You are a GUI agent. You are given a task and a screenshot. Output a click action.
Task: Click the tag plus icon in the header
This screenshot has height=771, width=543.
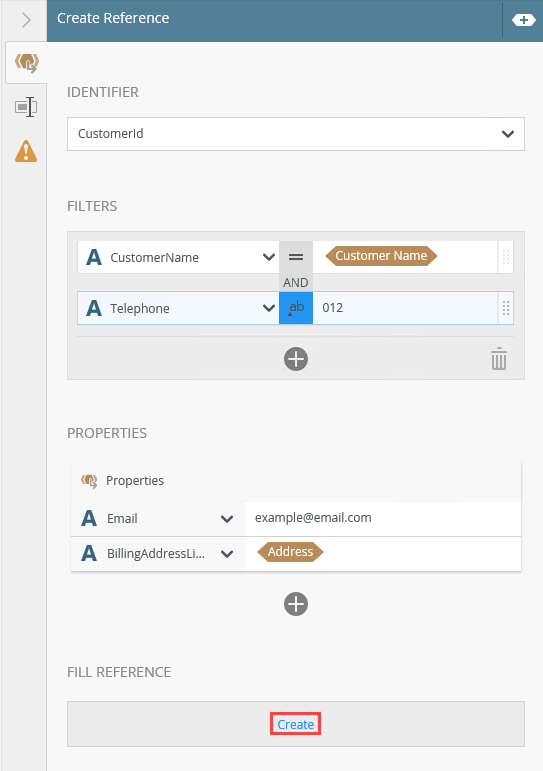[524, 20]
